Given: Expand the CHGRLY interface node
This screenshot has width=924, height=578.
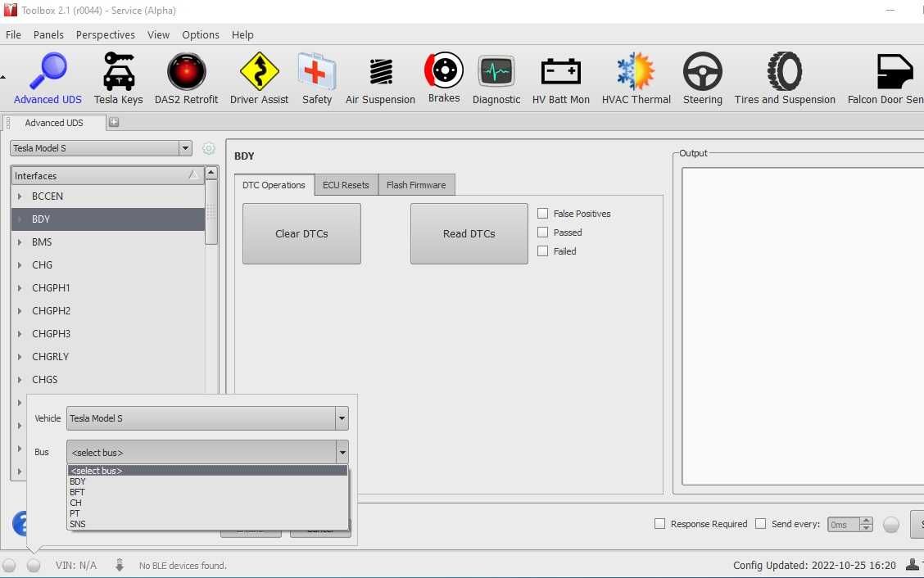Looking at the screenshot, I should (x=20, y=357).
